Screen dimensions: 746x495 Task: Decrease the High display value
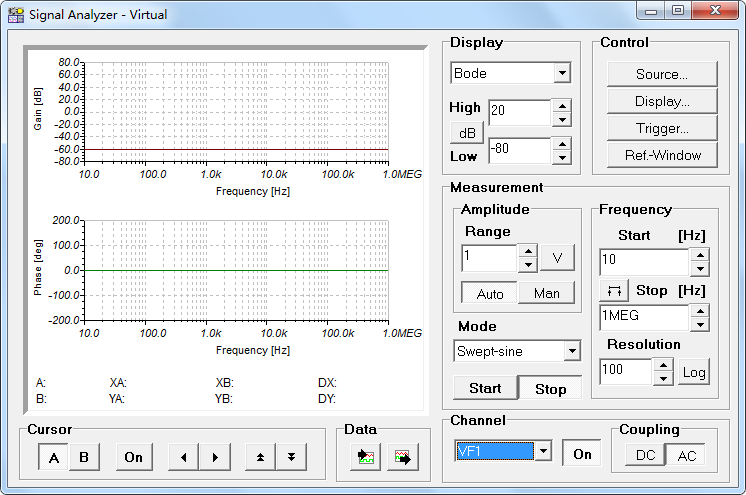(562, 119)
